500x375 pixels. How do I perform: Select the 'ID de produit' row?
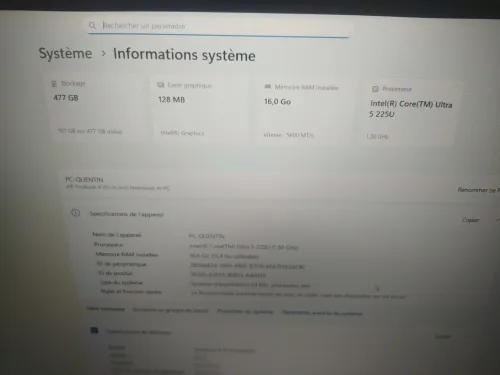182,274
